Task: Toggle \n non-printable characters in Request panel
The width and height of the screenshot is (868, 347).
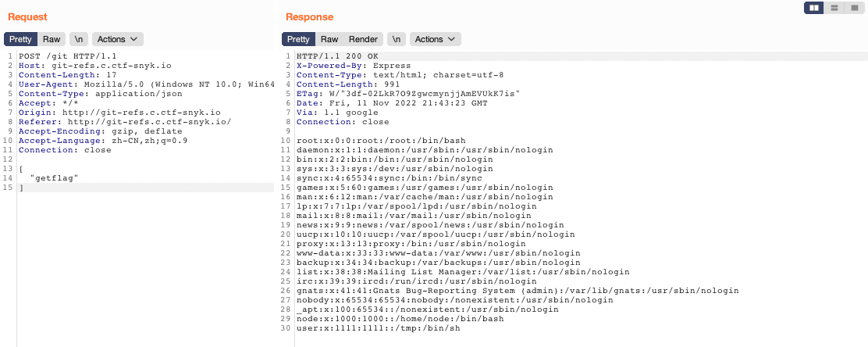Action: [79, 39]
